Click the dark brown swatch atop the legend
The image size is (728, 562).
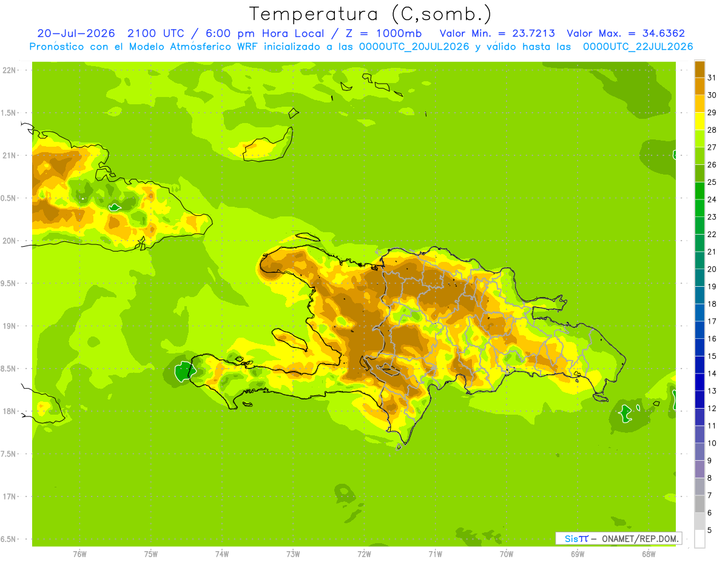(x=699, y=69)
